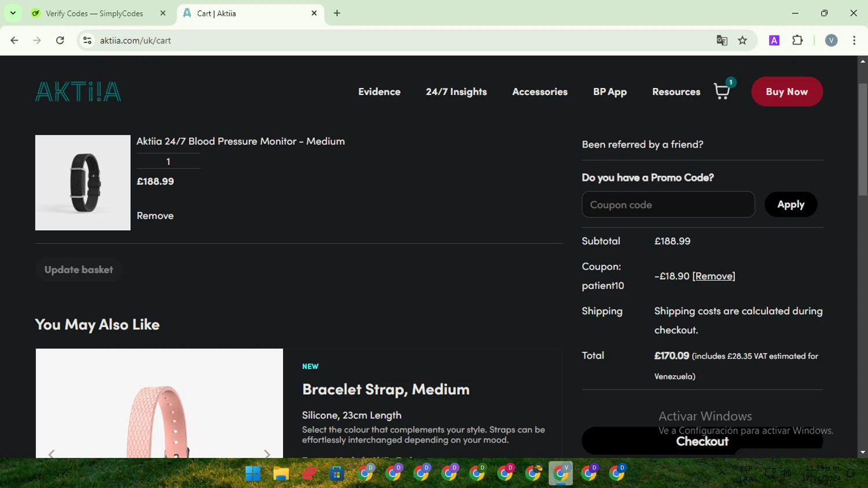This screenshot has height=488, width=868.
Task: Focus the Coupon code input field
Action: coord(668,204)
